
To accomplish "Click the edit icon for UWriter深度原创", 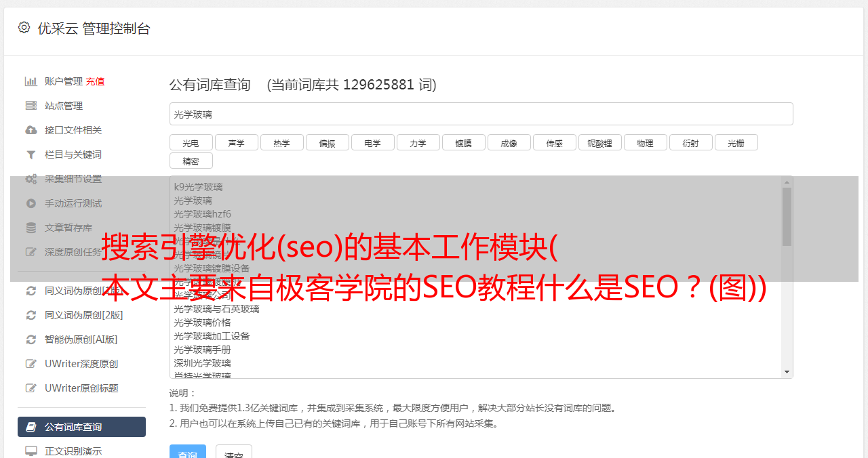I will point(31,364).
